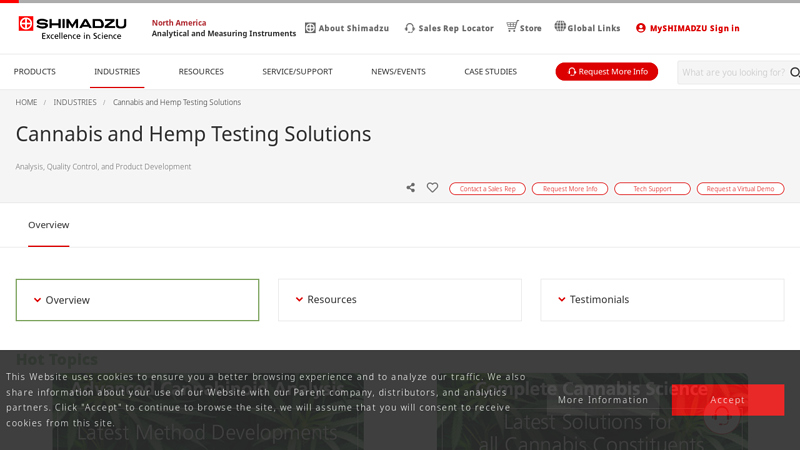Click the MySHIMADZU user account icon
The height and width of the screenshot is (450, 800).
point(641,28)
